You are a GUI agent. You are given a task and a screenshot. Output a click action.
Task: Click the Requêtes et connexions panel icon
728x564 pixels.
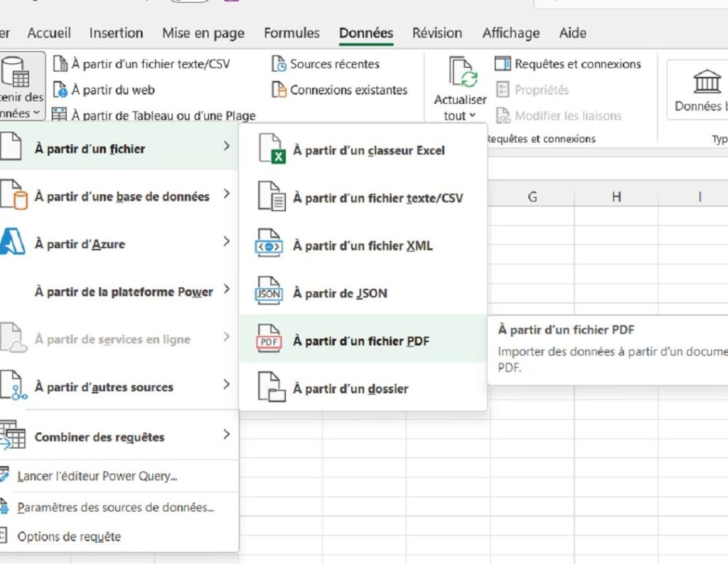(x=503, y=63)
